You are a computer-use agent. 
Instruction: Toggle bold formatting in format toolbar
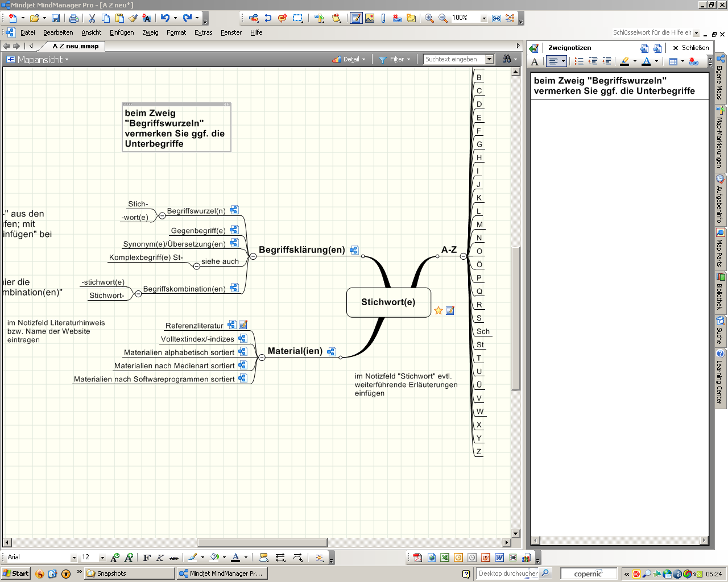[x=147, y=558]
